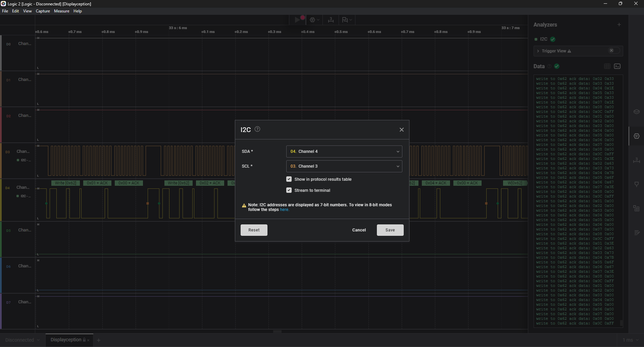Click the I2C dialog help icon
This screenshot has width=644, height=347.
click(257, 129)
